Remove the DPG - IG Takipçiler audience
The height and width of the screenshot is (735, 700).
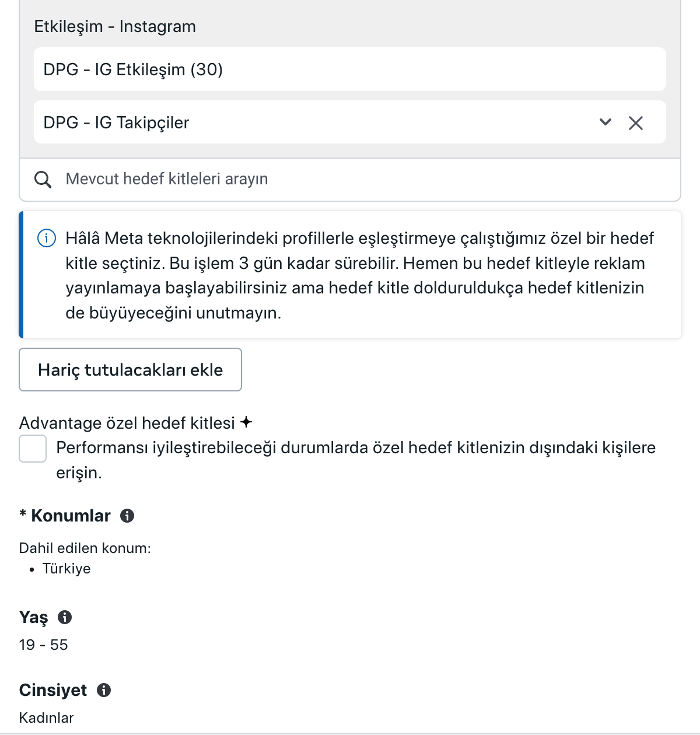(636, 123)
